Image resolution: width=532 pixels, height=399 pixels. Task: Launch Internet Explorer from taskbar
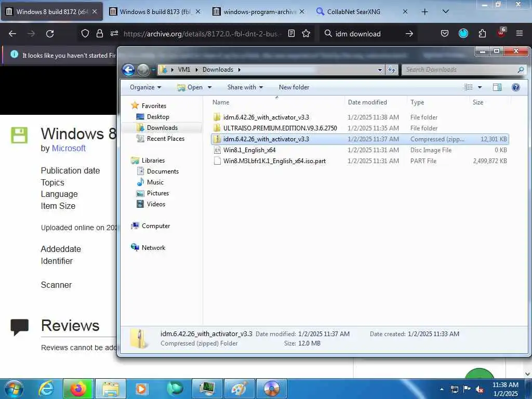coord(46,389)
